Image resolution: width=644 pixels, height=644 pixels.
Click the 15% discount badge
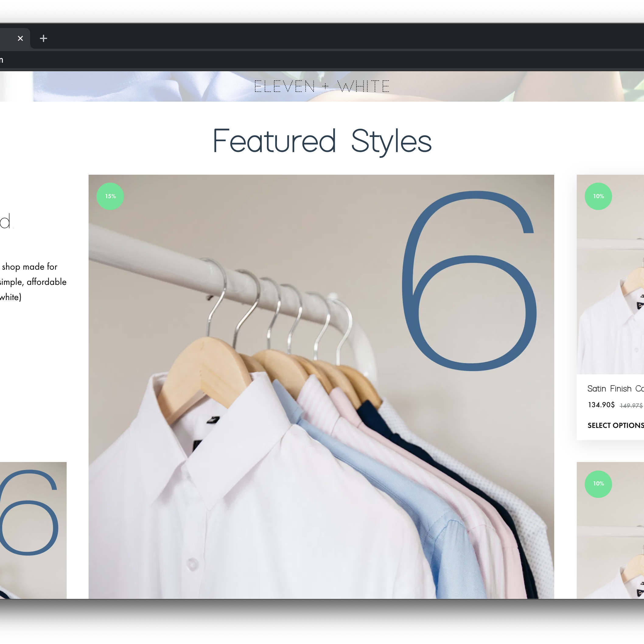tap(110, 196)
